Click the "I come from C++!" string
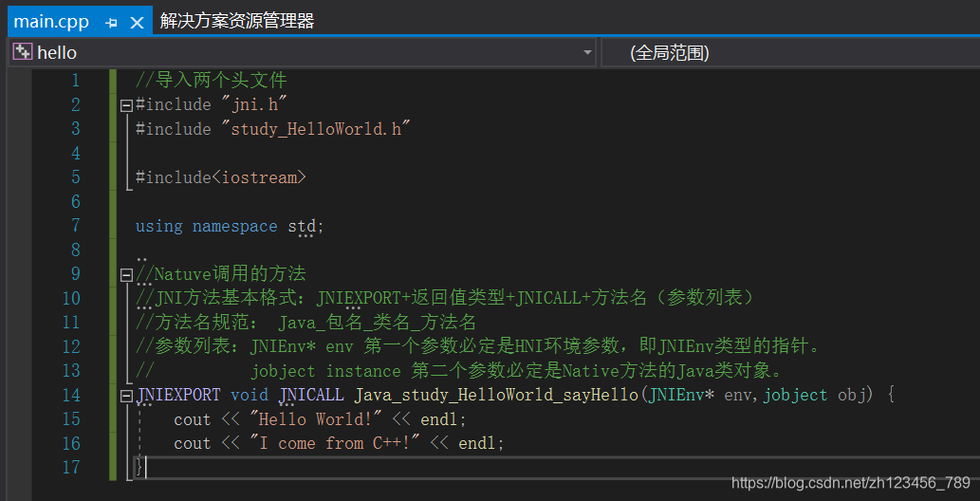 pyautogui.click(x=334, y=443)
